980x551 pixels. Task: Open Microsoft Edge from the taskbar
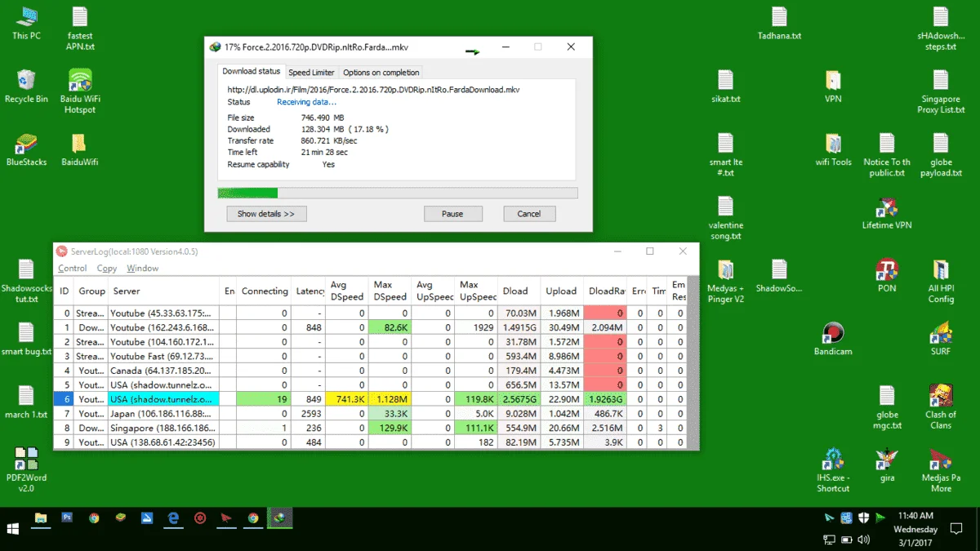click(174, 518)
